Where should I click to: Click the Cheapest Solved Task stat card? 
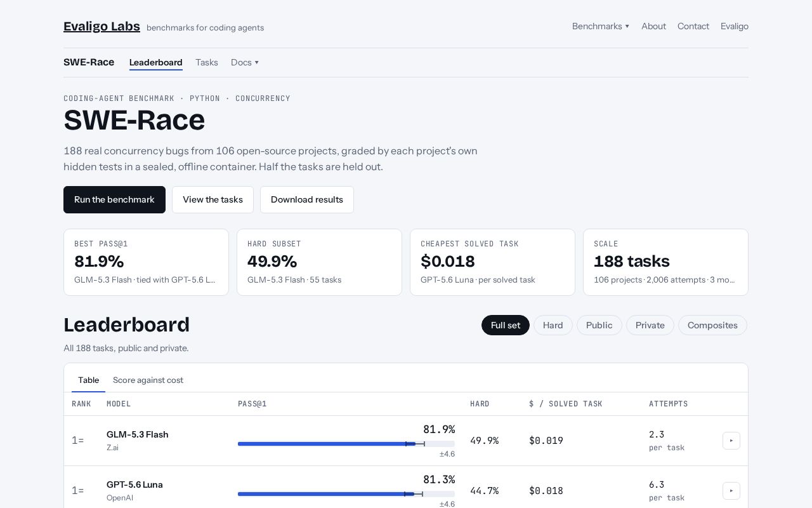click(492, 262)
